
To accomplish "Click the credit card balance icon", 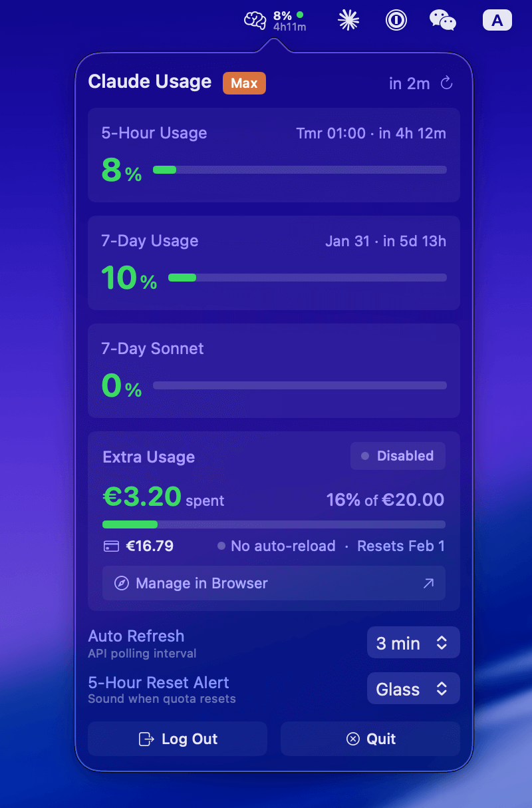I will tap(112, 546).
